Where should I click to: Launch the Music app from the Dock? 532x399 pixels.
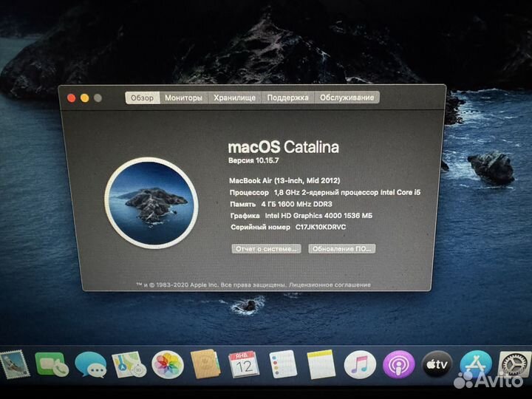360,365
